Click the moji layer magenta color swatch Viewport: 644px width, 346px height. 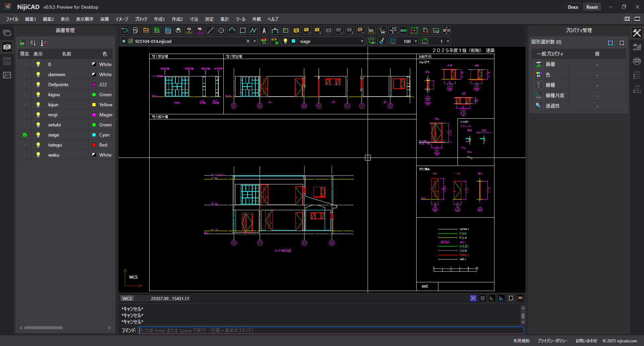(x=94, y=115)
